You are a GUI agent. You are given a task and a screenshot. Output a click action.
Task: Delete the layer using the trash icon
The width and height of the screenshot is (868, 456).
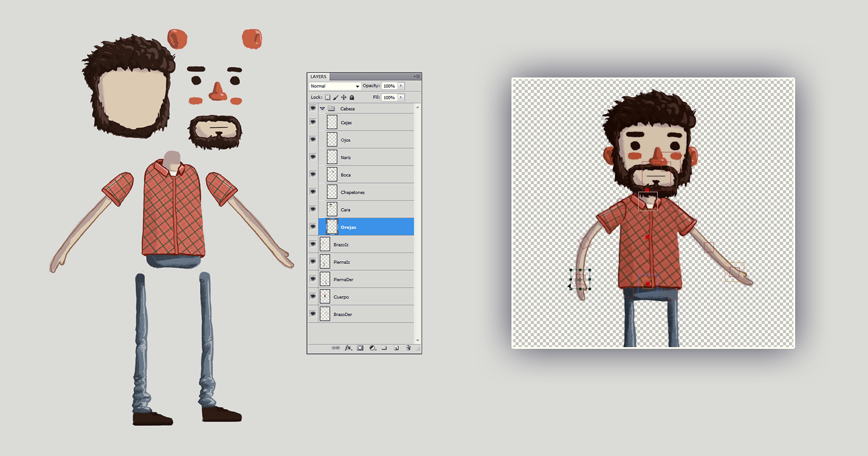point(408,348)
